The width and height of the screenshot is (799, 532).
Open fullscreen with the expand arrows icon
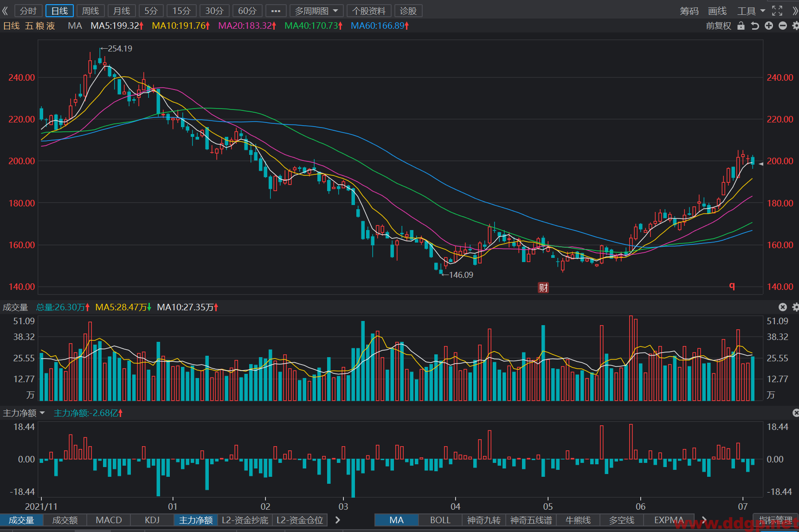point(777,11)
